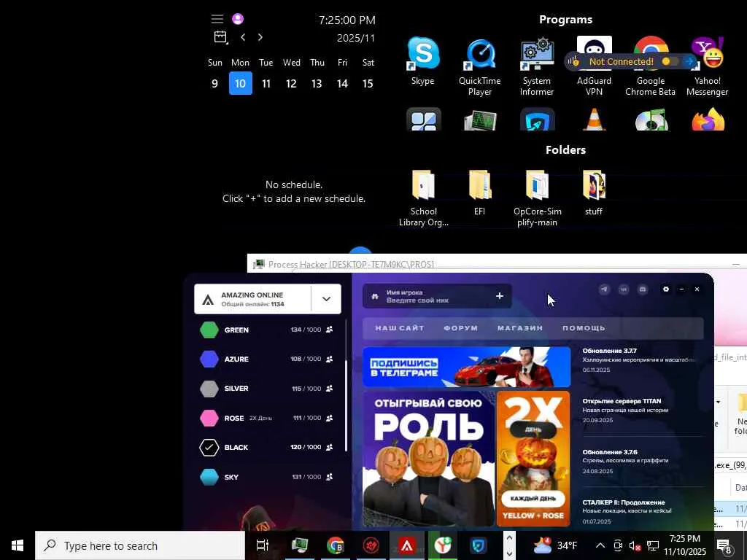Open the Telegram icon in Amazing launcher

(x=604, y=289)
